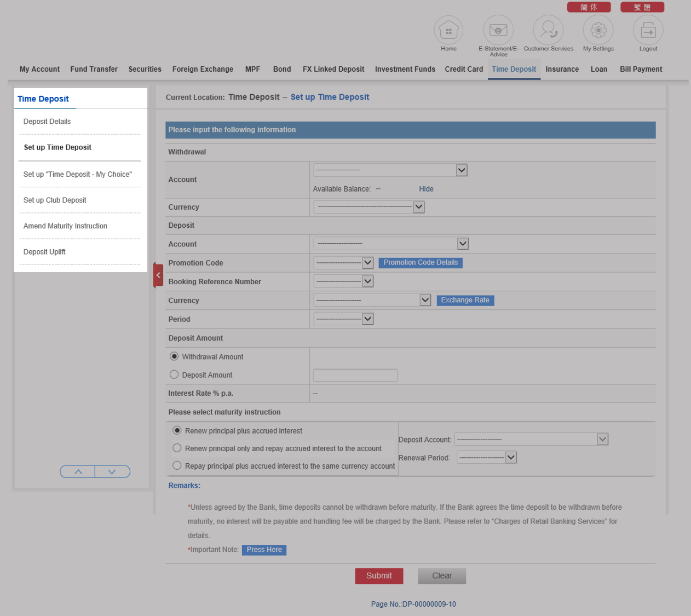Expand the Withdrawal Account dropdown
Screen dimensions: 691x616
click(x=390, y=170)
